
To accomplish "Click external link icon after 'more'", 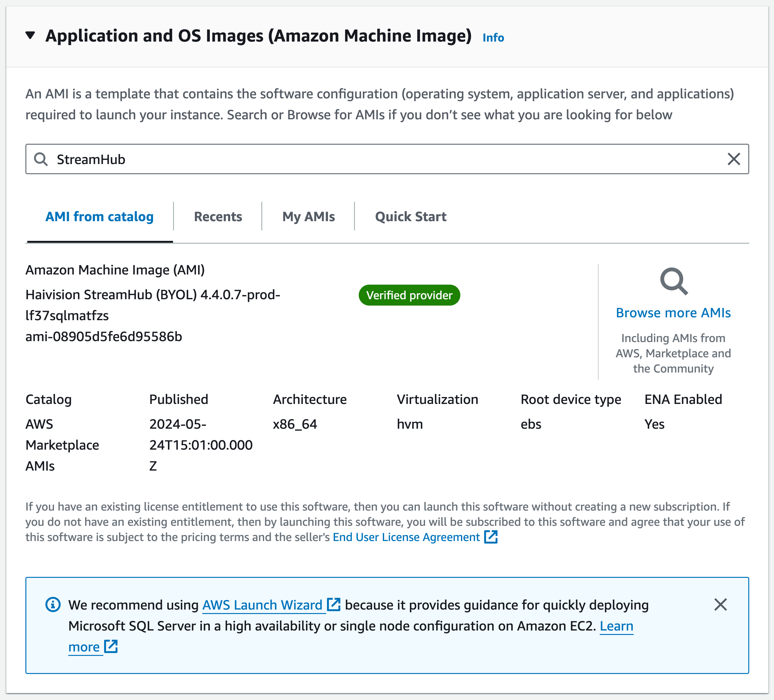I will click(x=111, y=647).
